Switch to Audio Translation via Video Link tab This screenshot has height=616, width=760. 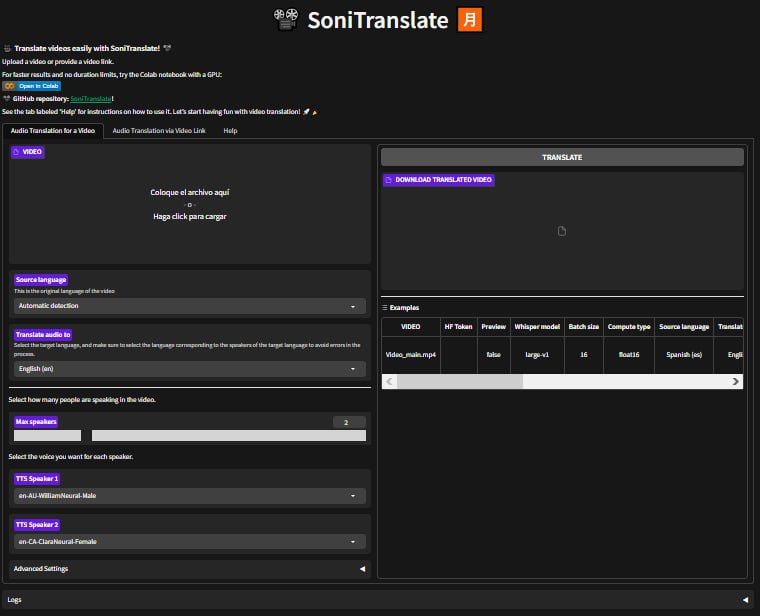(x=159, y=131)
